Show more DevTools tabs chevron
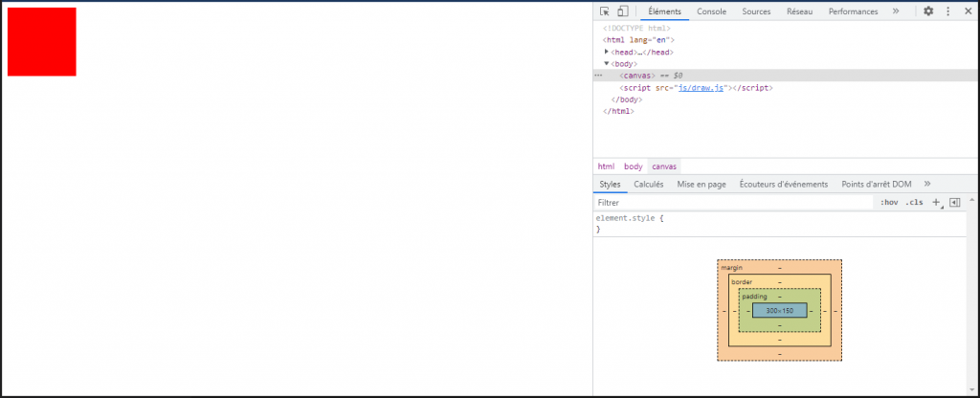This screenshot has width=980, height=398. (896, 11)
